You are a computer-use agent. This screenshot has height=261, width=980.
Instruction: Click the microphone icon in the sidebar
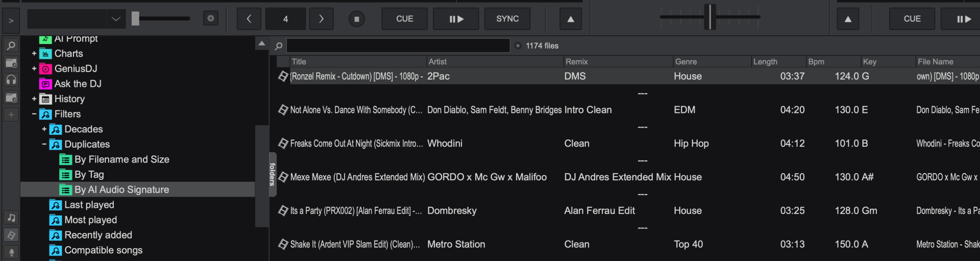point(11,252)
